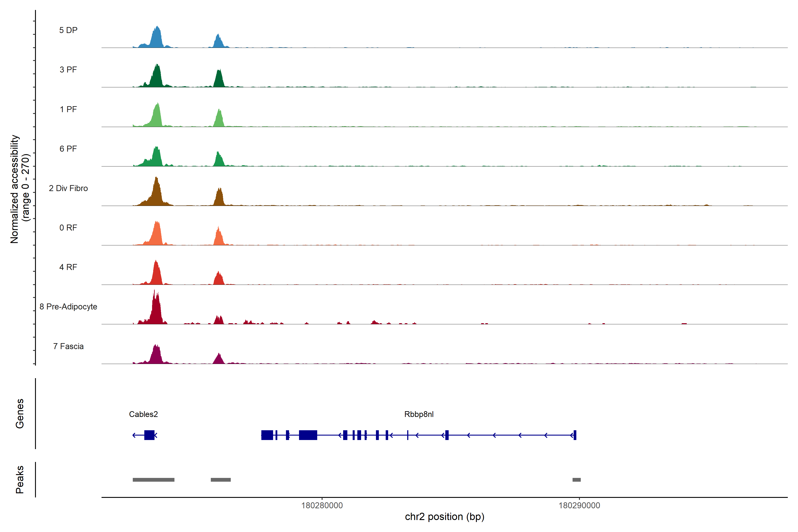Image resolution: width=798 pixels, height=532 pixels.
Task: Click the Cables2 gene label
Action: pos(143,414)
